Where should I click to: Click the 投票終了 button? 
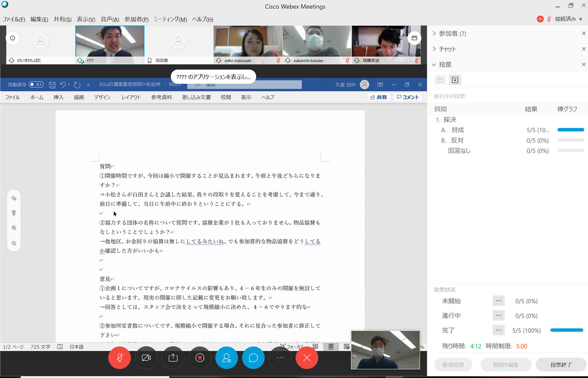tap(561, 365)
